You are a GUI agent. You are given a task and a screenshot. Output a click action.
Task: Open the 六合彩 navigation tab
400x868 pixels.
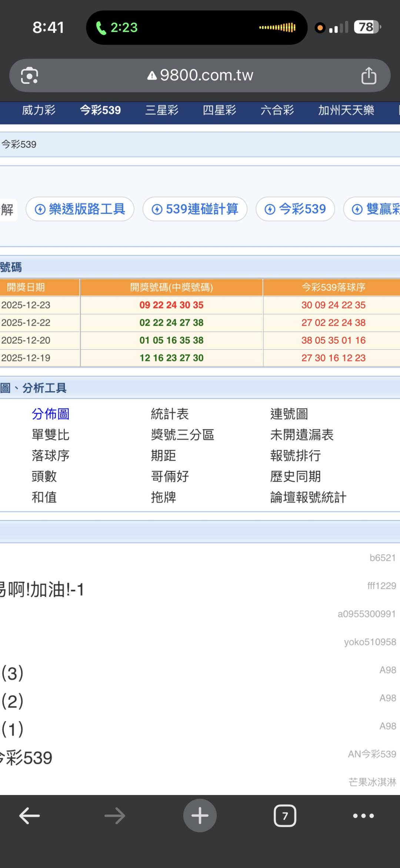277,110
